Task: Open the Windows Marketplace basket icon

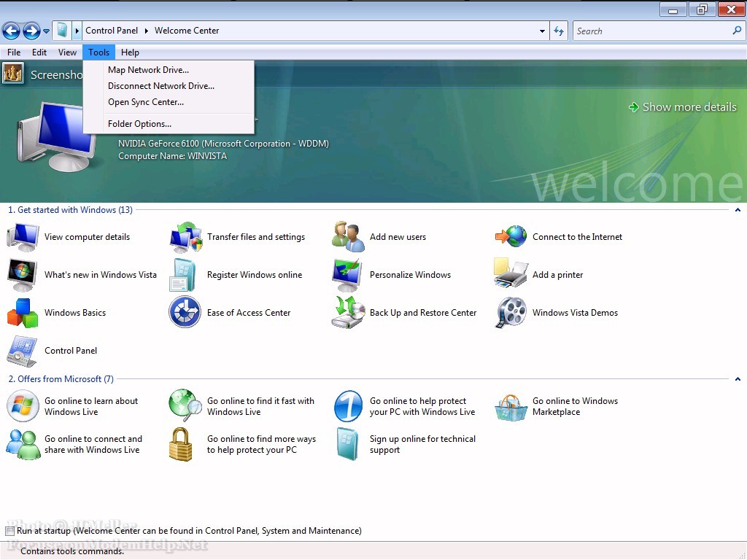Action: tap(510, 408)
